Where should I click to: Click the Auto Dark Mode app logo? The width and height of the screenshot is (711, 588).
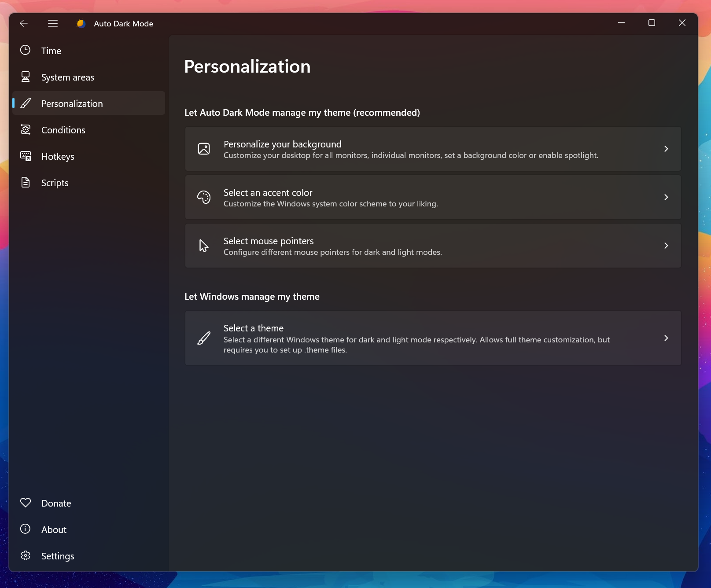point(81,23)
